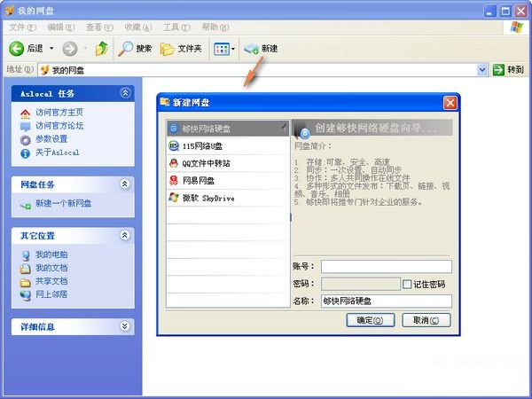The image size is (532, 399).
Task: Open the Views dropdown button
Action: coord(224,49)
